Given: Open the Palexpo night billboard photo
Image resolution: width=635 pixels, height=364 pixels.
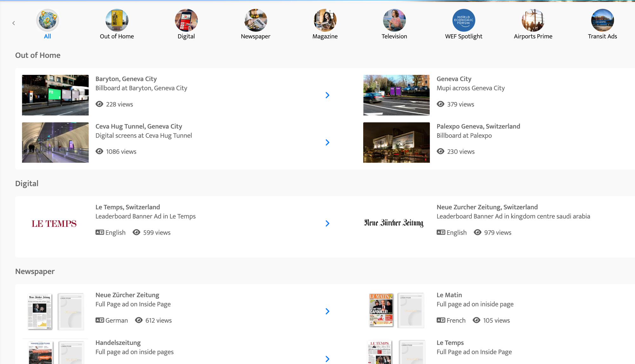Looking at the screenshot, I should point(396,142).
